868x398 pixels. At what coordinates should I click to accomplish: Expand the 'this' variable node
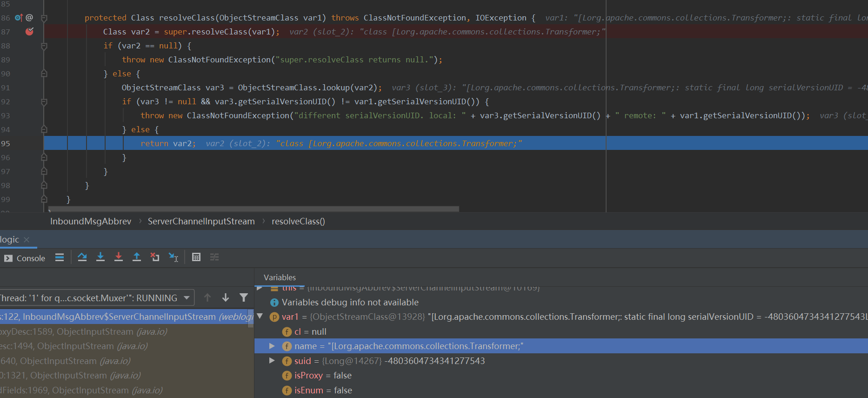pyautogui.click(x=260, y=288)
